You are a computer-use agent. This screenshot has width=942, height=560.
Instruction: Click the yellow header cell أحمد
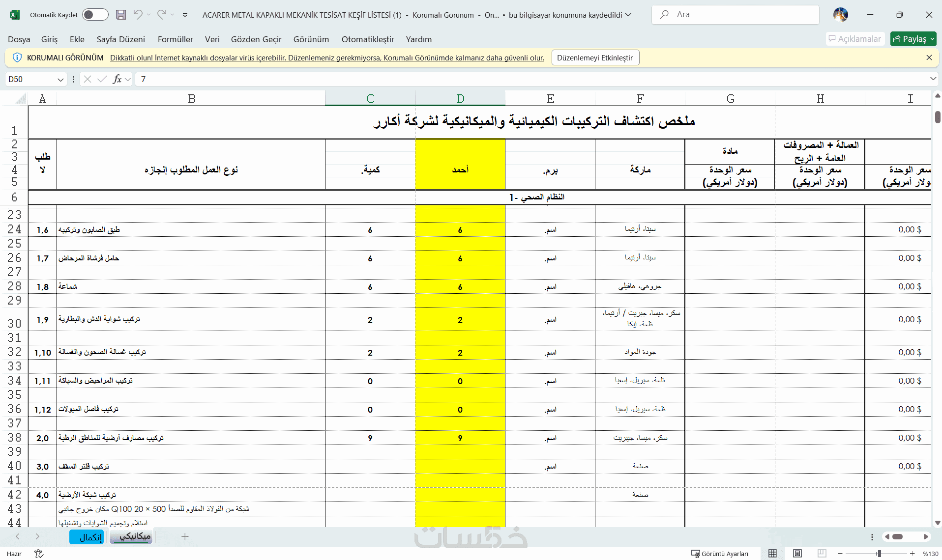(460, 164)
